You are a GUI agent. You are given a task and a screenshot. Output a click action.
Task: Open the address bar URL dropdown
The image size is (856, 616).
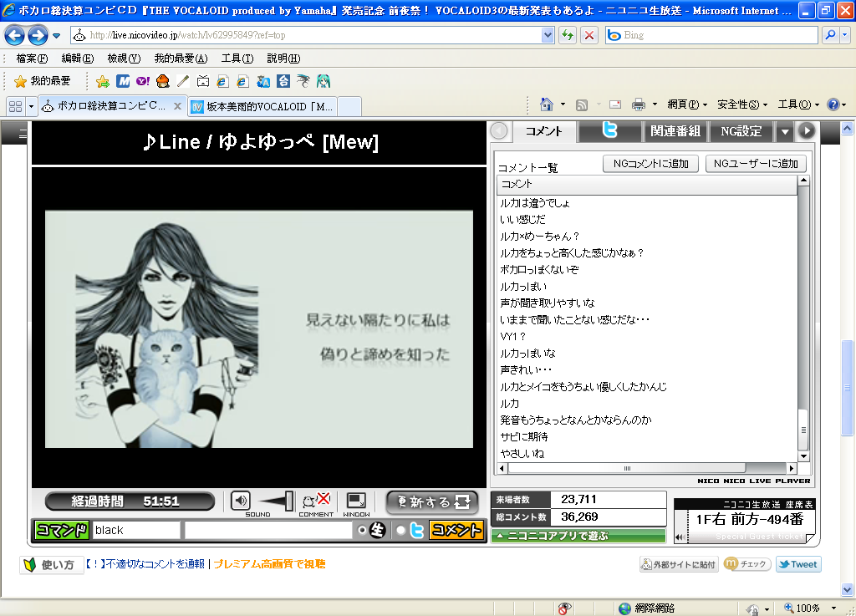[548, 35]
